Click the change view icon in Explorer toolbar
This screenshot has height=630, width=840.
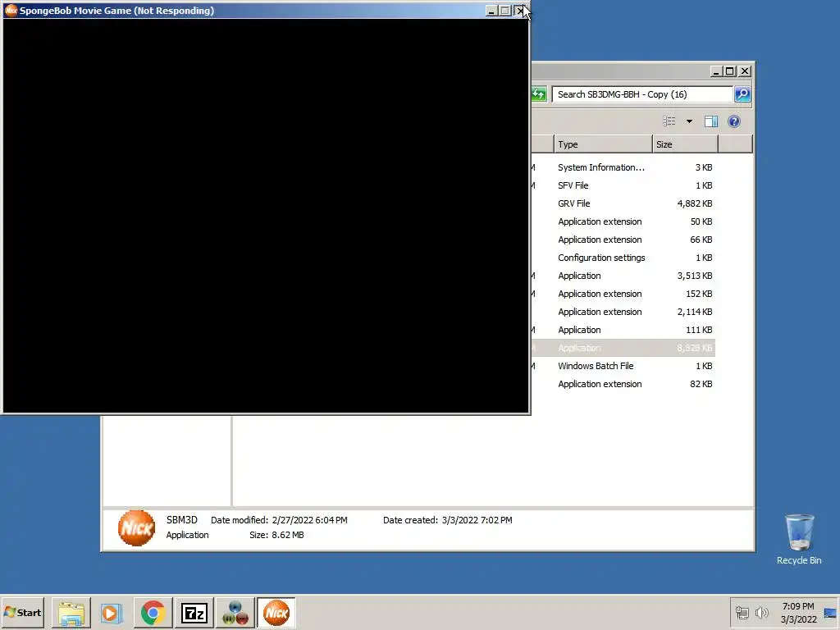coord(669,121)
